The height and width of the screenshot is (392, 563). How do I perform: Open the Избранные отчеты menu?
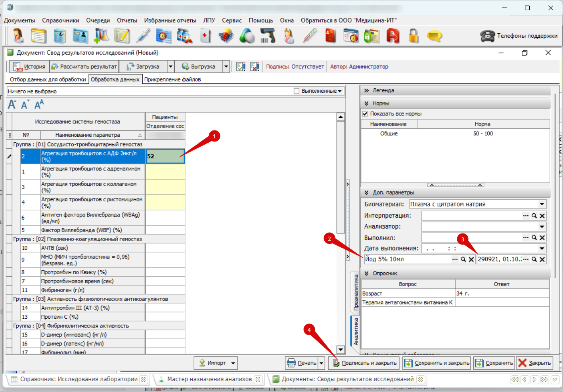tap(170, 20)
